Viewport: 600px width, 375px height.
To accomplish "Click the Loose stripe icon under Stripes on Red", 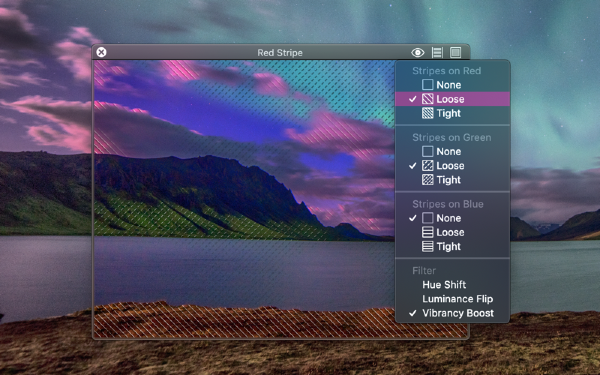I will click(x=427, y=99).
